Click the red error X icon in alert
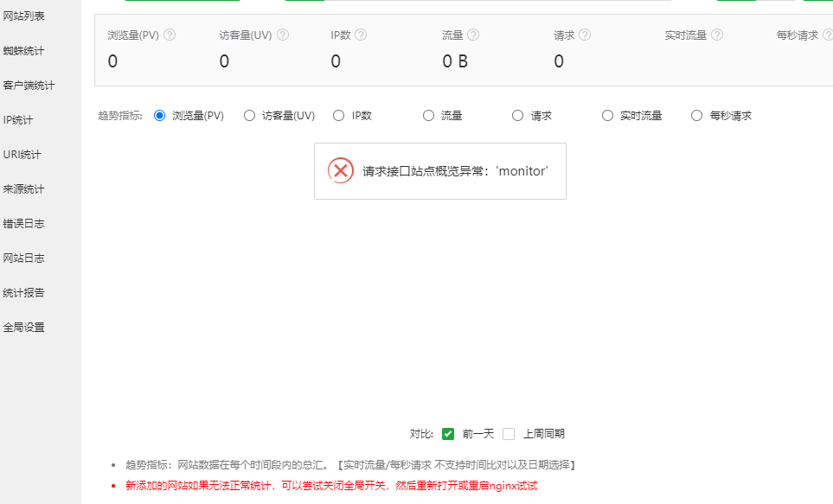 click(x=341, y=170)
